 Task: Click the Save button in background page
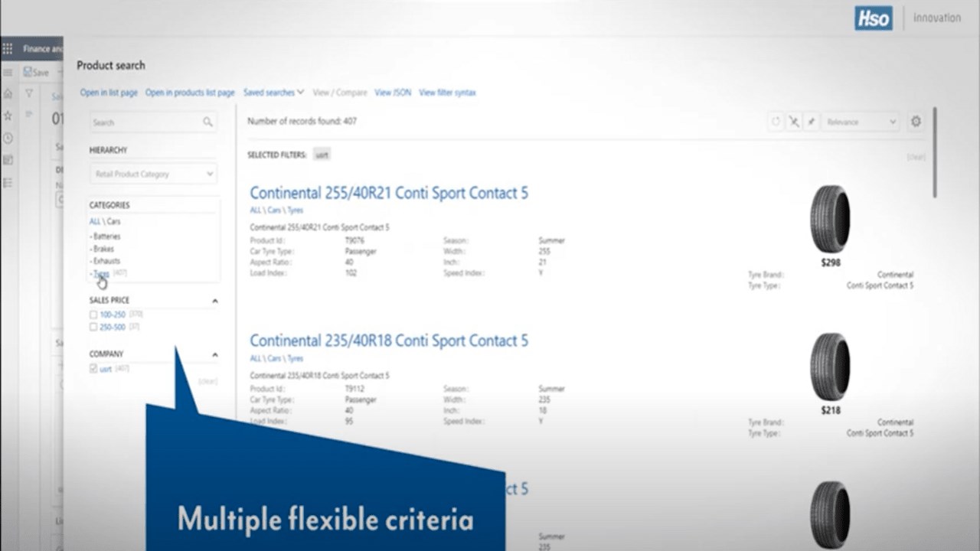coord(36,73)
